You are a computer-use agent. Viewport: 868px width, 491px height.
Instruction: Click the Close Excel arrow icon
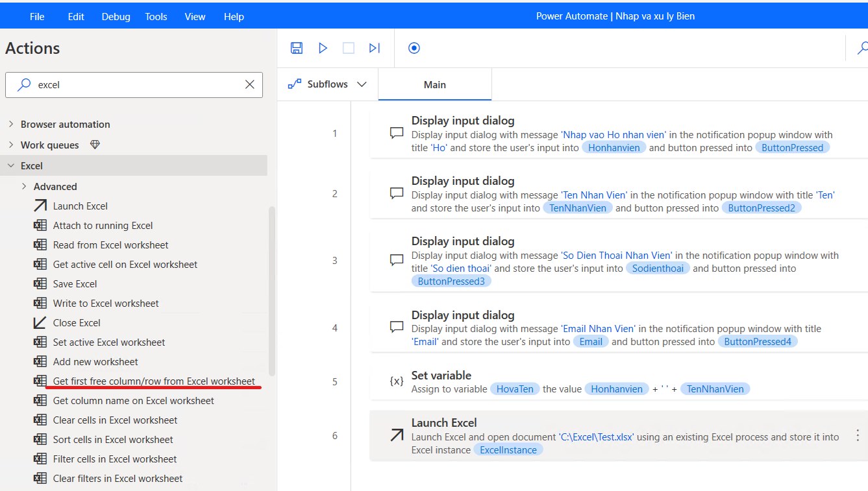point(40,322)
